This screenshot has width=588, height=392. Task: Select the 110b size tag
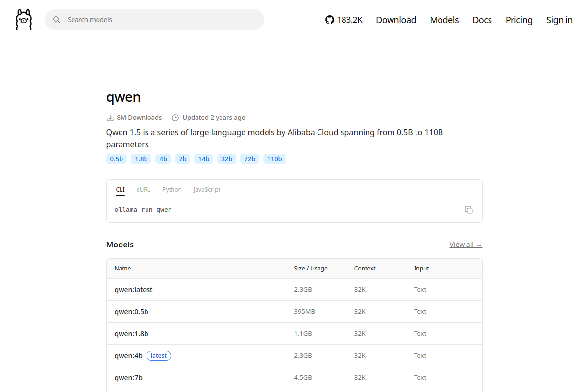[x=275, y=159]
